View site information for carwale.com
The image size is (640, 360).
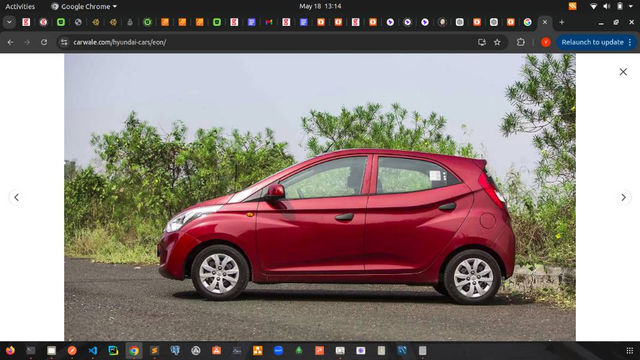coord(64,42)
